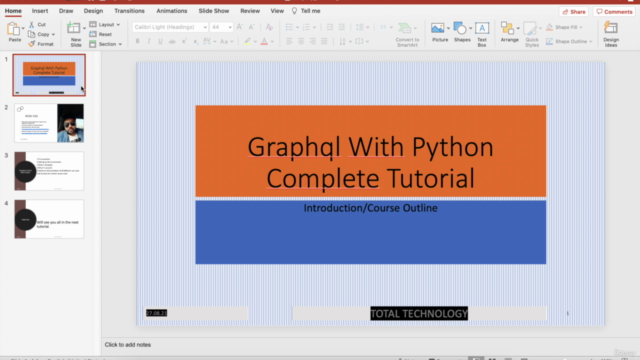Screen dimensions: 640x360
Task: Click the Format painter icon
Action: [31, 44]
